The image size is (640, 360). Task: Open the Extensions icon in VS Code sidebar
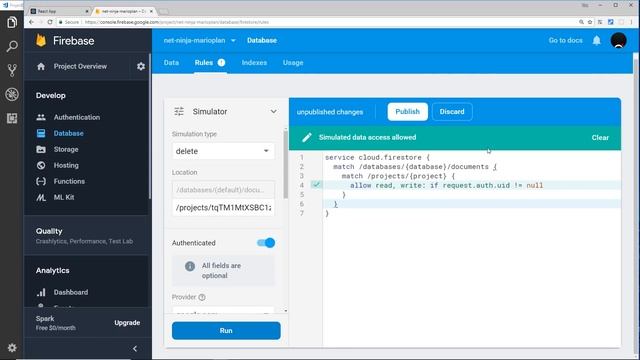[12, 118]
